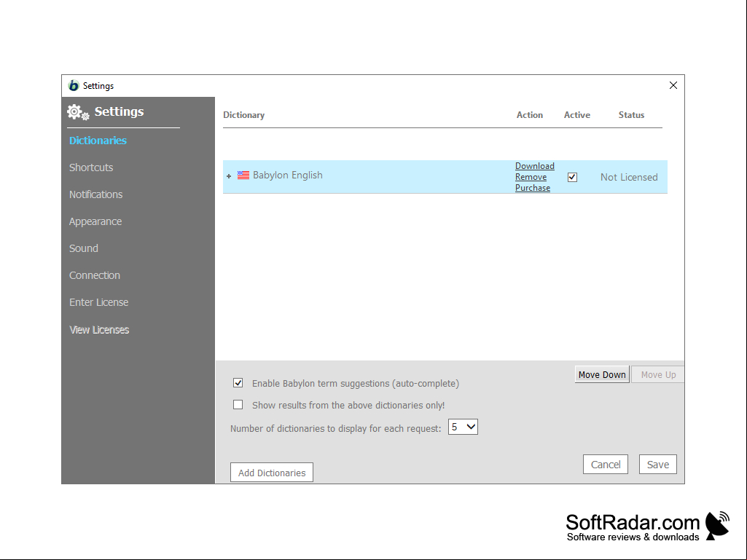The height and width of the screenshot is (560, 747).
Task: Click the Download link for Babylon English
Action: [x=534, y=166]
